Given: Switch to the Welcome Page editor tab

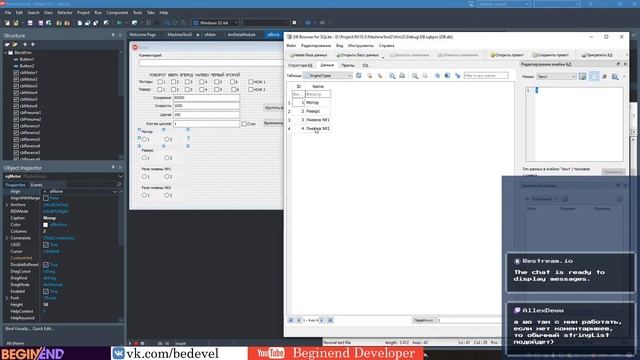Looking at the screenshot, I should click(142, 35).
